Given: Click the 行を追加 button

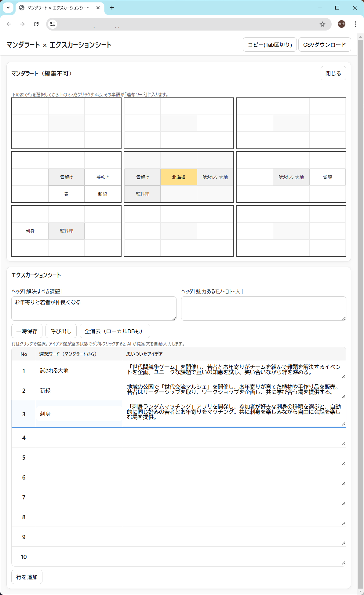Looking at the screenshot, I should pos(27,577).
